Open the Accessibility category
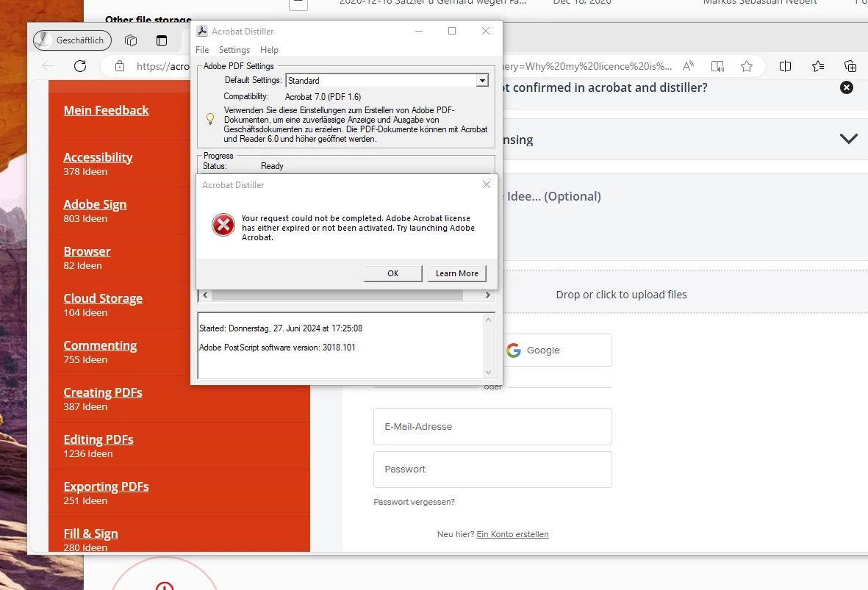The height and width of the screenshot is (590, 868). [98, 157]
